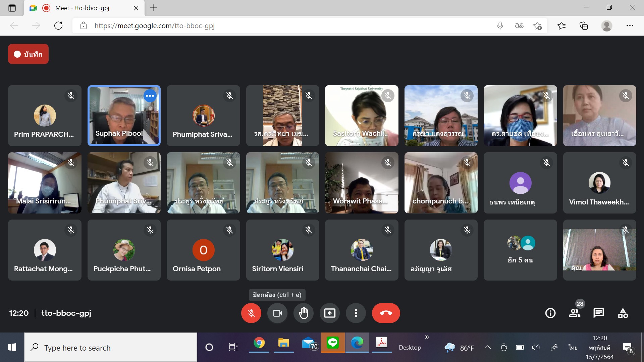Open LINE app from the taskbar

point(332,343)
